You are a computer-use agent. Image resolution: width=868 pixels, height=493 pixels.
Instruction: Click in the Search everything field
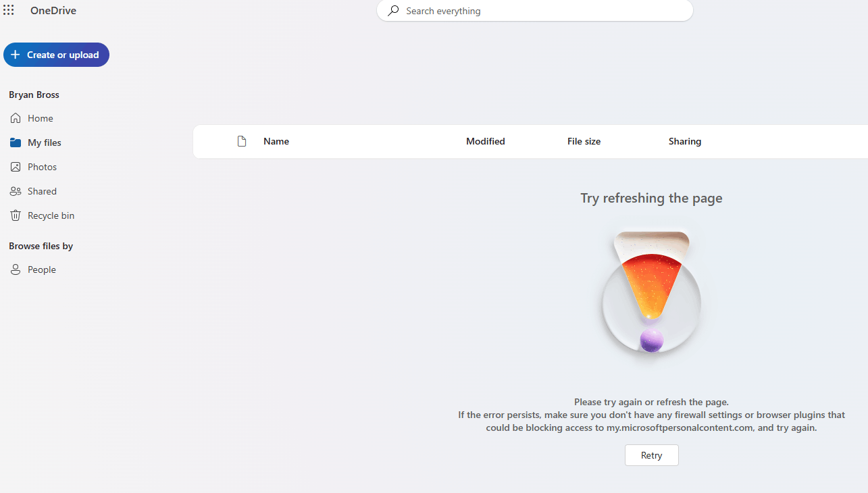tap(535, 11)
